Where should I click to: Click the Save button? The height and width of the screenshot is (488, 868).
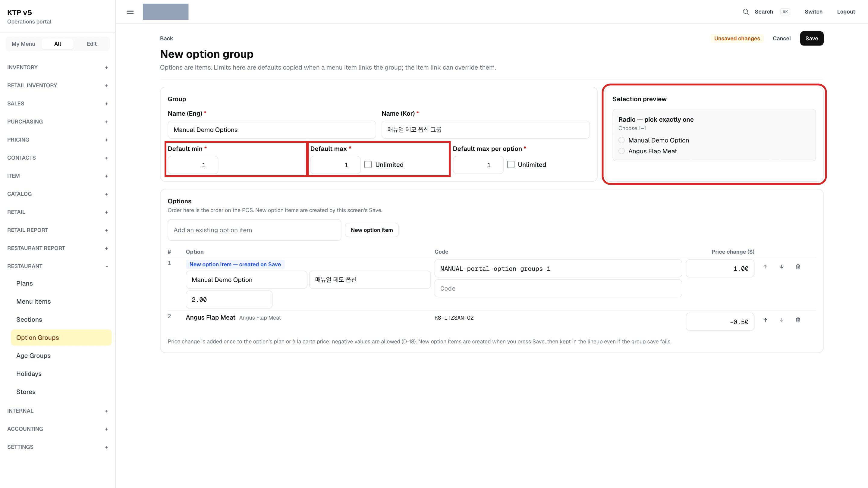click(x=812, y=38)
